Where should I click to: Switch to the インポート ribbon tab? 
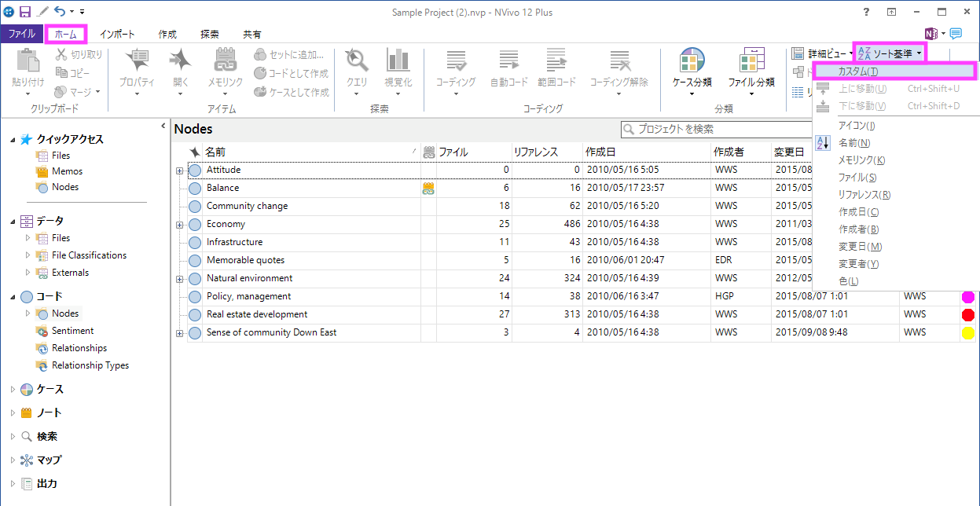click(117, 35)
